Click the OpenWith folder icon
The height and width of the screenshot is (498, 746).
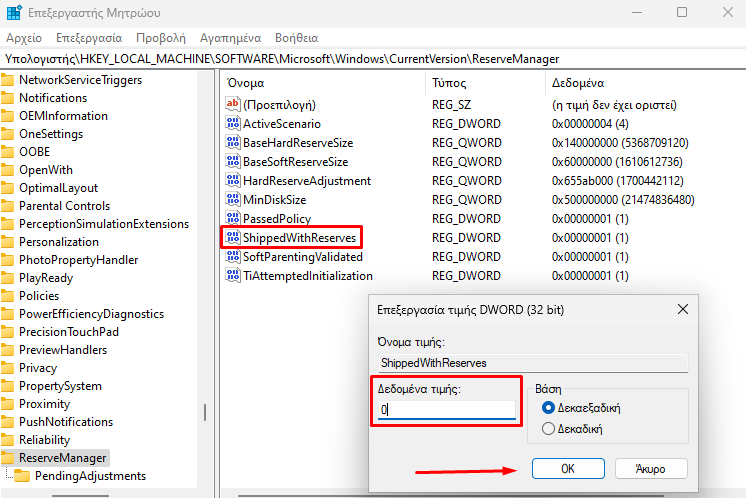[x=7, y=170]
